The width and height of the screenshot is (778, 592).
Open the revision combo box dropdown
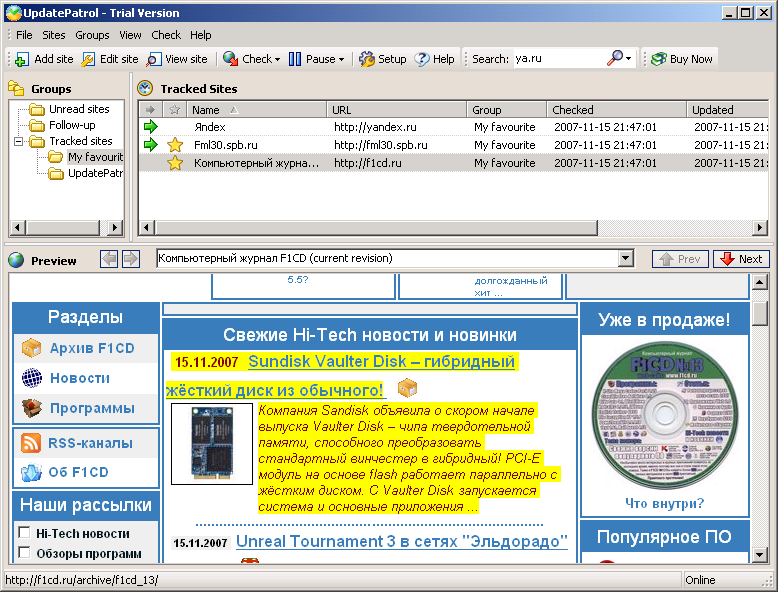[x=626, y=259]
